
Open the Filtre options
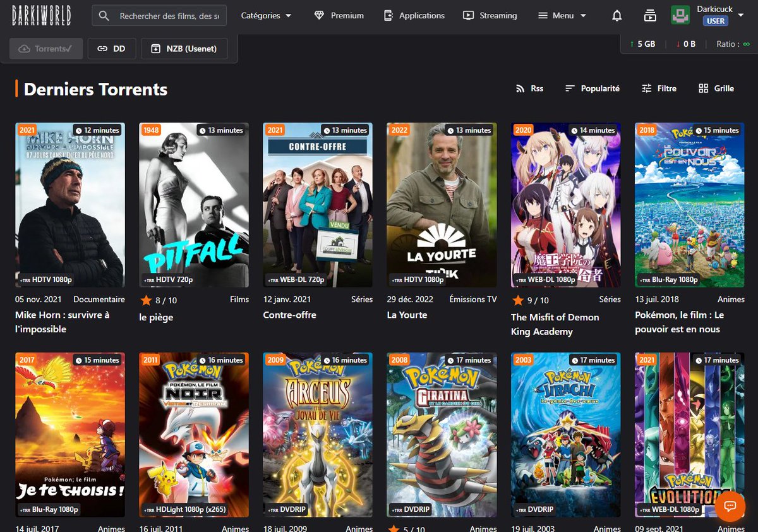coord(659,88)
